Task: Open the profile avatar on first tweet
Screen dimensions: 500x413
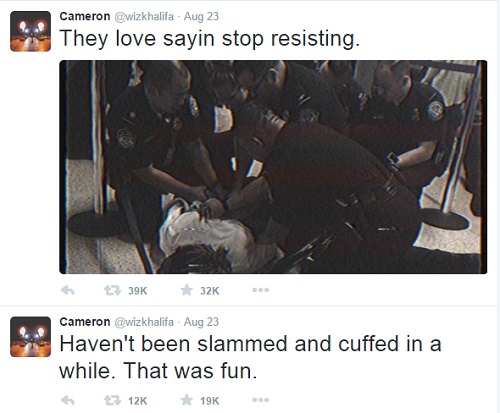Action: click(30, 31)
